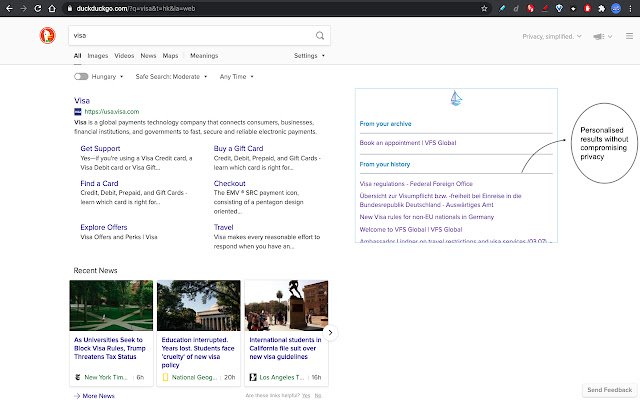Switch to the Images tab
Viewport: 640px width, 400px height.
(97, 56)
